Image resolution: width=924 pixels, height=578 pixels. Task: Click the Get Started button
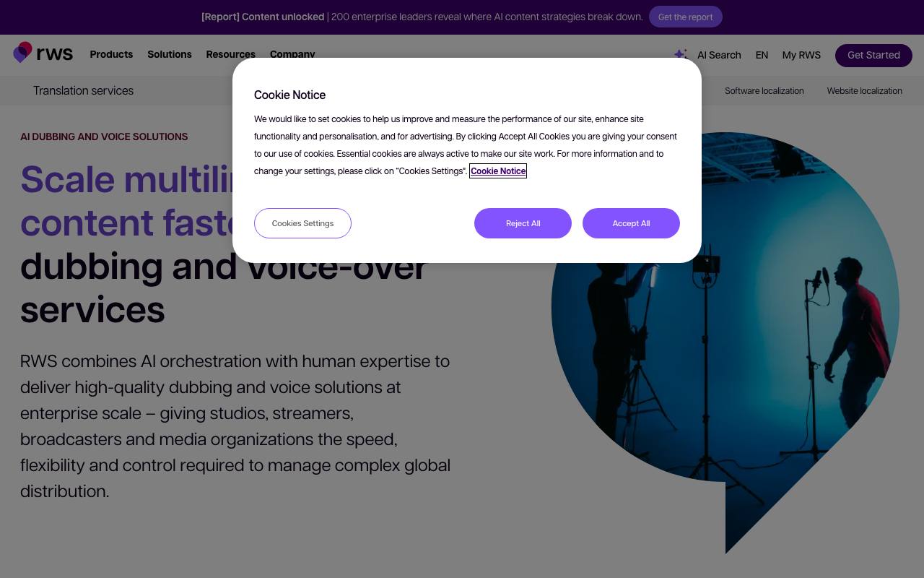point(873,55)
